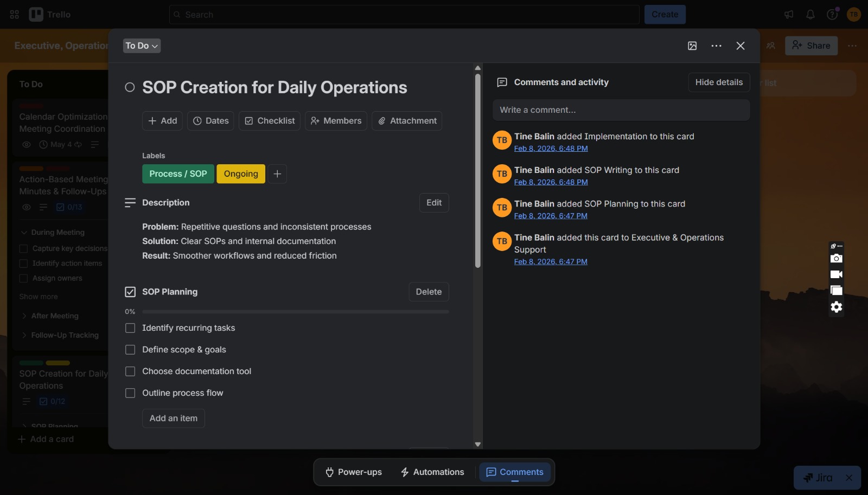This screenshot has width=868, height=495.
Task: Click the Attachment paperclip button
Action: [407, 121]
